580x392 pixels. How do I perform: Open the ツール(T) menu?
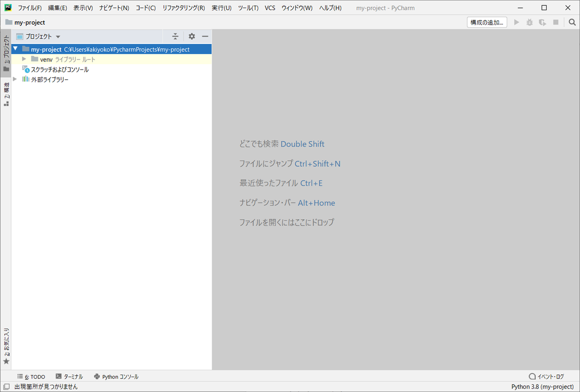[248, 8]
